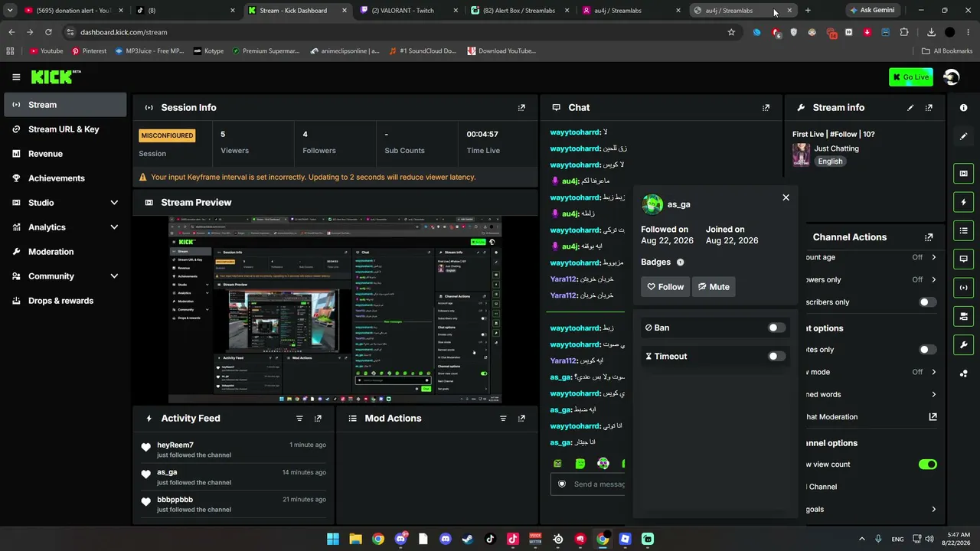Click the Go Live button
Image resolution: width=980 pixels, height=551 pixels.
[x=910, y=77]
